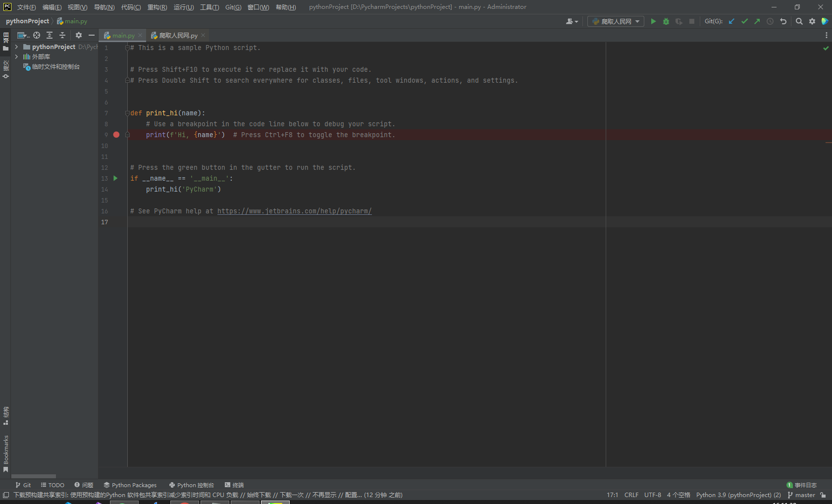The width and height of the screenshot is (832, 504).
Task: Open the master Git branch popup
Action: [801, 495]
